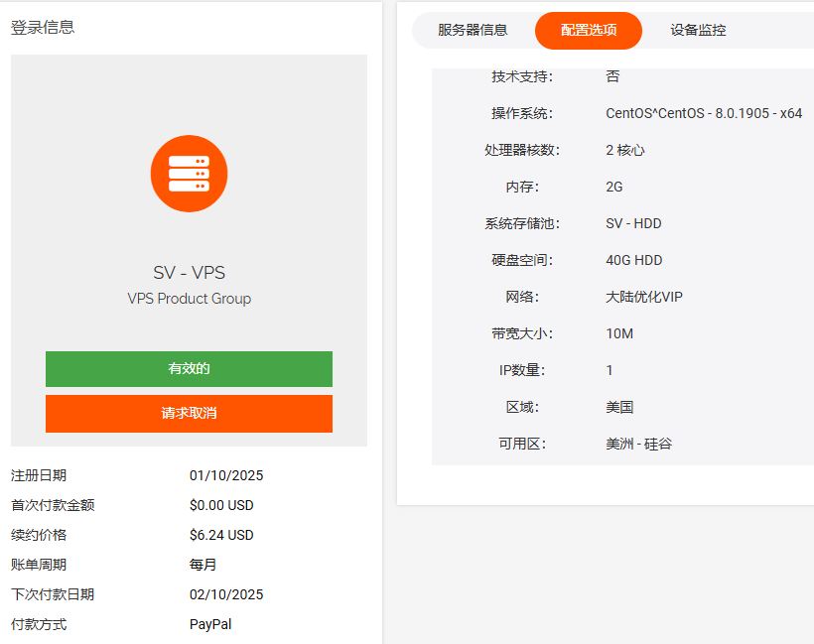Click the 系统存储池 label
The image size is (814, 644).
tap(522, 223)
